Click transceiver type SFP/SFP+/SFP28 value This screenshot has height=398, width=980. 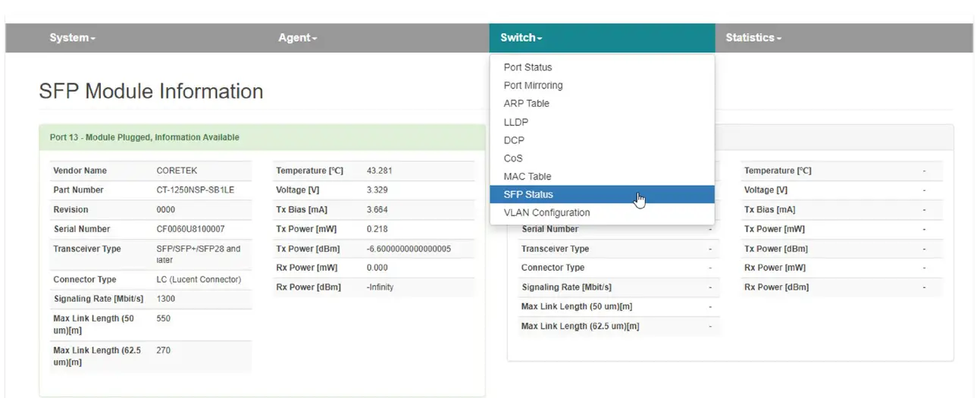coord(199,254)
